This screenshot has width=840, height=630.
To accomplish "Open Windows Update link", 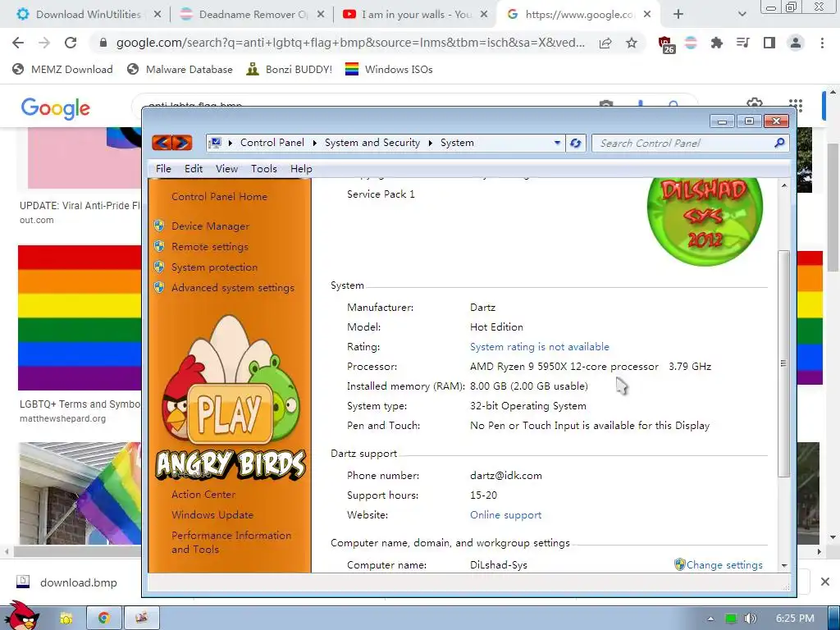I will 212,515.
